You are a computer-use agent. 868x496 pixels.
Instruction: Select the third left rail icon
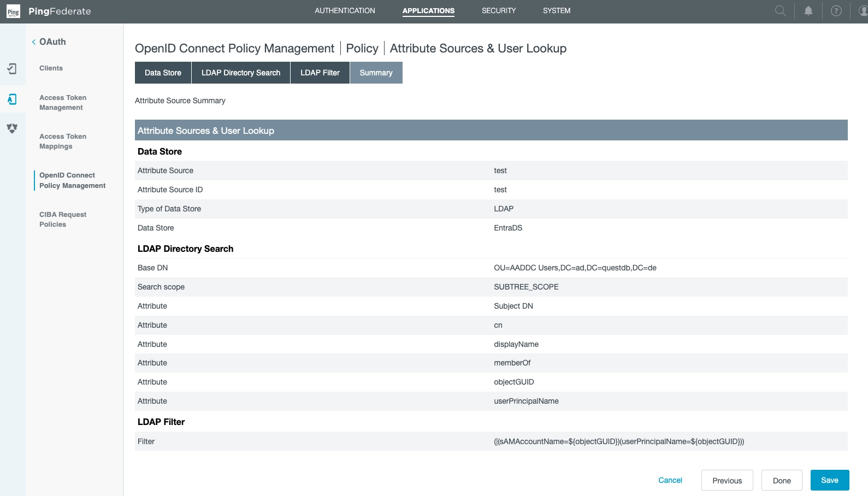pos(12,128)
